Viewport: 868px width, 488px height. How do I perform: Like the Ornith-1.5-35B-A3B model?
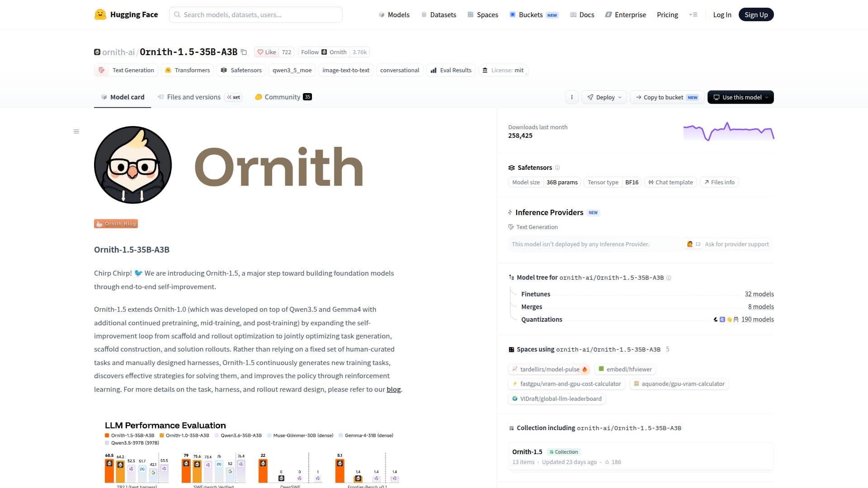(x=267, y=52)
